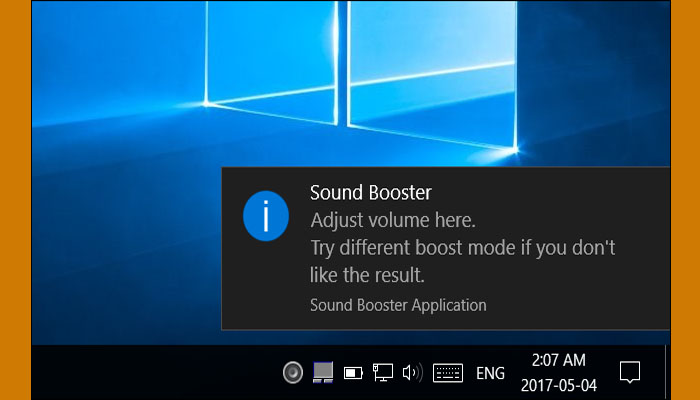Click the Show desktop strip in taskbar
The image size is (700, 400).
tap(668, 372)
